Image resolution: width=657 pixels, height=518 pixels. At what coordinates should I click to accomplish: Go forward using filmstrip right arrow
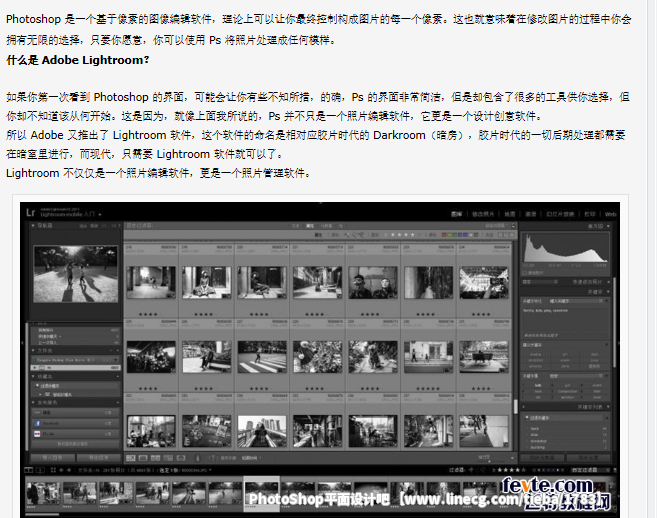point(69,470)
